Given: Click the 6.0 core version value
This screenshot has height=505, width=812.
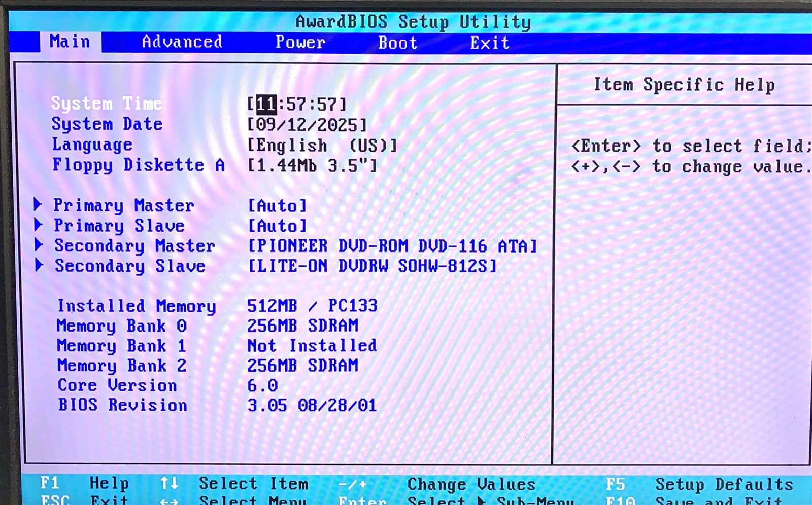Looking at the screenshot, I should pyautogui.click(x=262, y=386).
